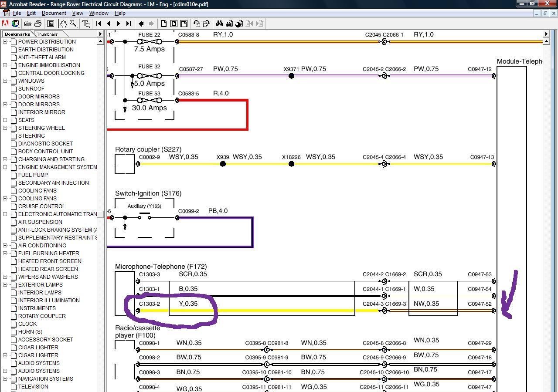Open the Edit menu
Image resolution: width=558 pixels, height=392 pixels.
[x=31, y=13]
